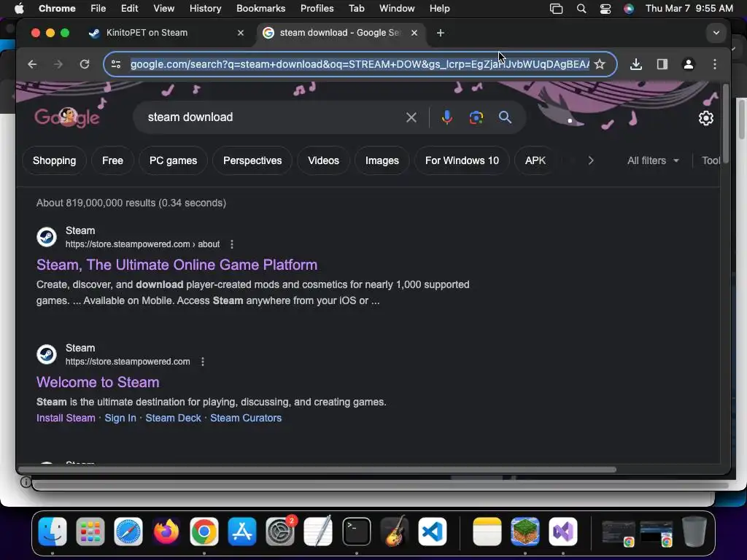Open the Tools search option
This screenshot has height=560, width=747.
711,160
